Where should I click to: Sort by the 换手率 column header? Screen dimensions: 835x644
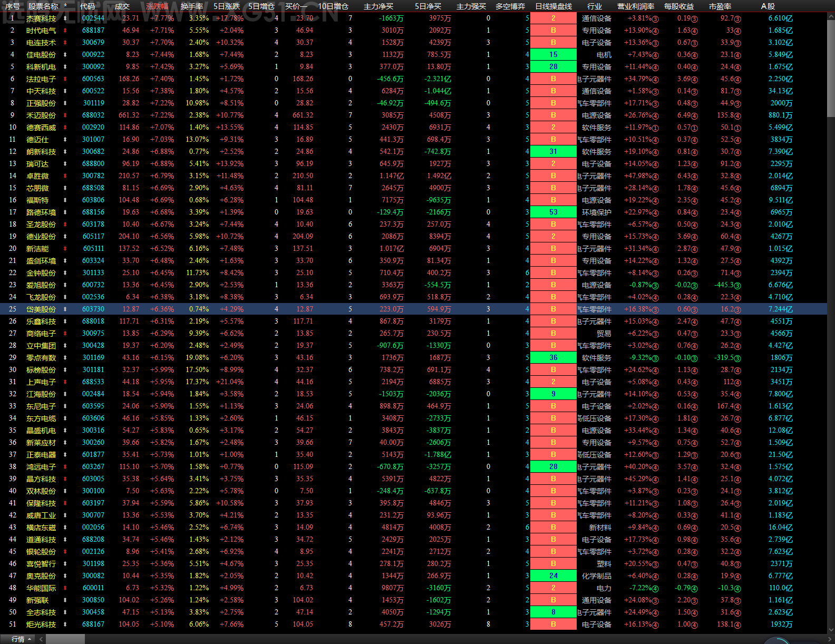[x=192, y=6]
